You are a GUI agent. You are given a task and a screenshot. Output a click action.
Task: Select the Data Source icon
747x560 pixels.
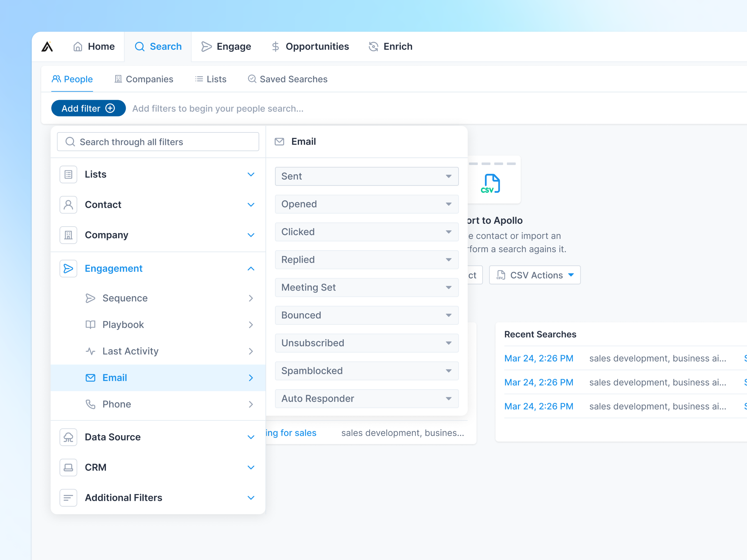[68, 437]
